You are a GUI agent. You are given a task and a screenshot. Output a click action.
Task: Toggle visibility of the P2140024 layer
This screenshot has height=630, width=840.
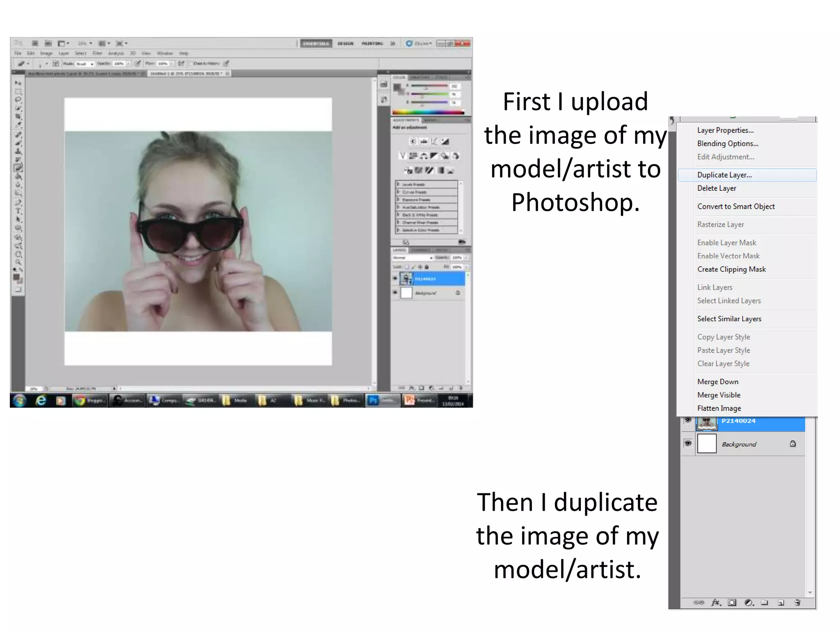click(x=688, y=420)
